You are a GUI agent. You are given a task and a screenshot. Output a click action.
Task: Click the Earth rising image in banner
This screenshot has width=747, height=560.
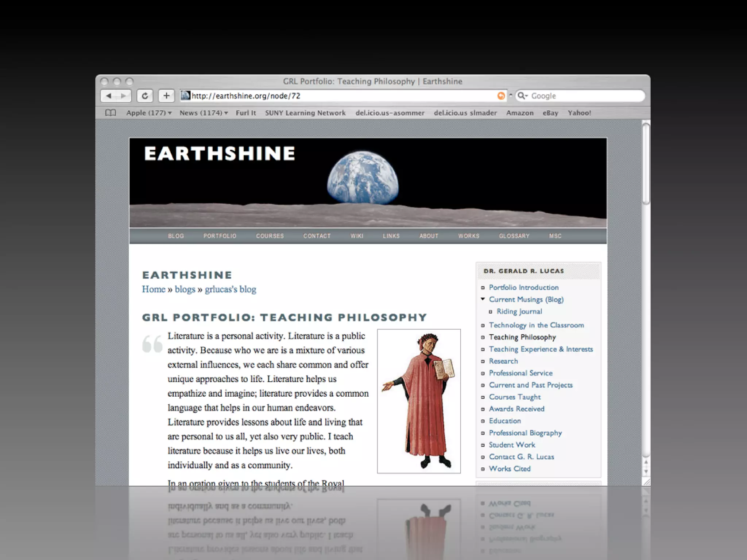[x=363, y=178]
